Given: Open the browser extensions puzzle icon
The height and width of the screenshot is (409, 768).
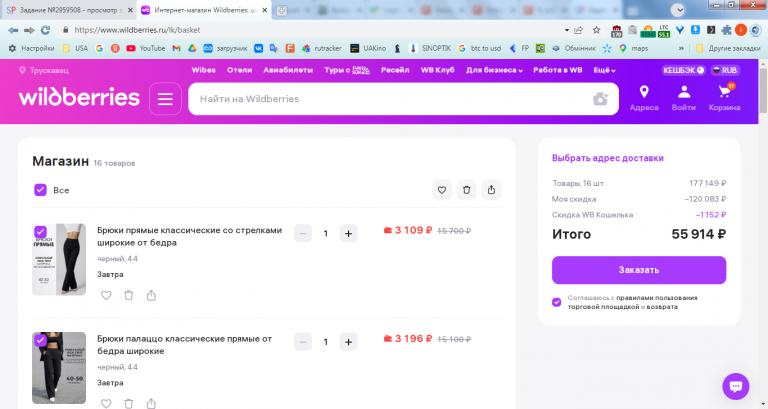Looking at the screenshot, I should 726,30.
